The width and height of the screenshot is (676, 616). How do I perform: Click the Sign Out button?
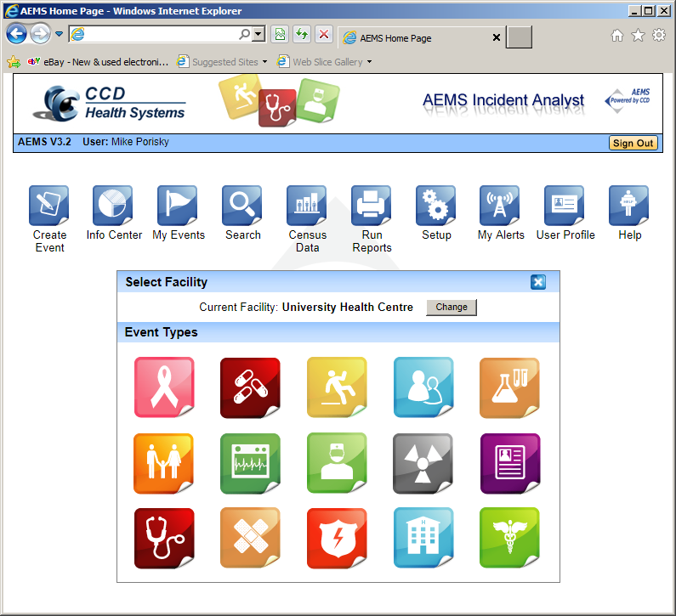click(x=633, y=143)
